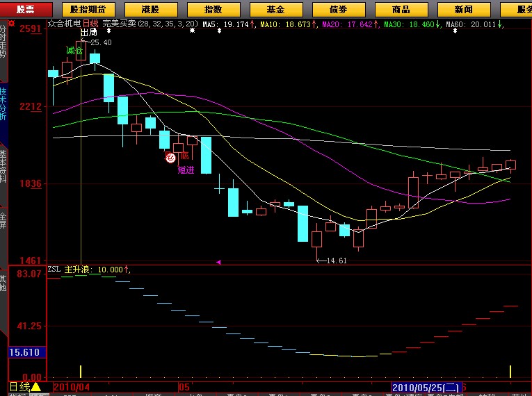Click the 完美买卖(28,32,35,3,20) indicator label
532x396 pixels.
pyautogui.click(x=150, y=24)
